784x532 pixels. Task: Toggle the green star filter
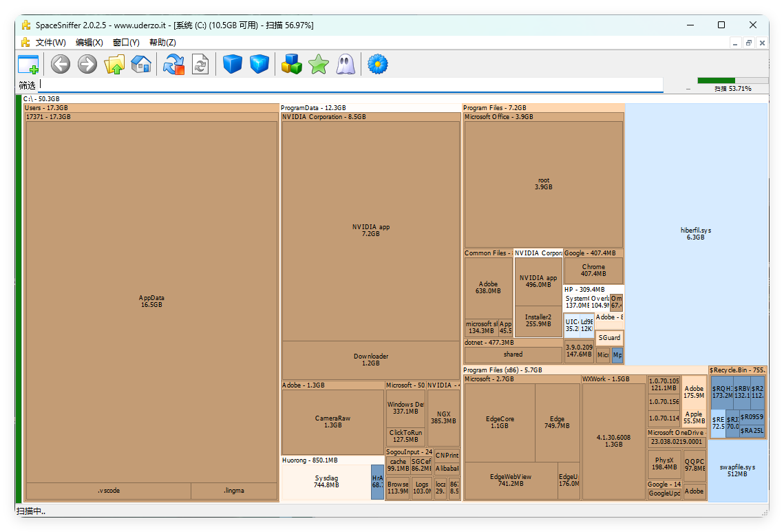tap(318, 63)
